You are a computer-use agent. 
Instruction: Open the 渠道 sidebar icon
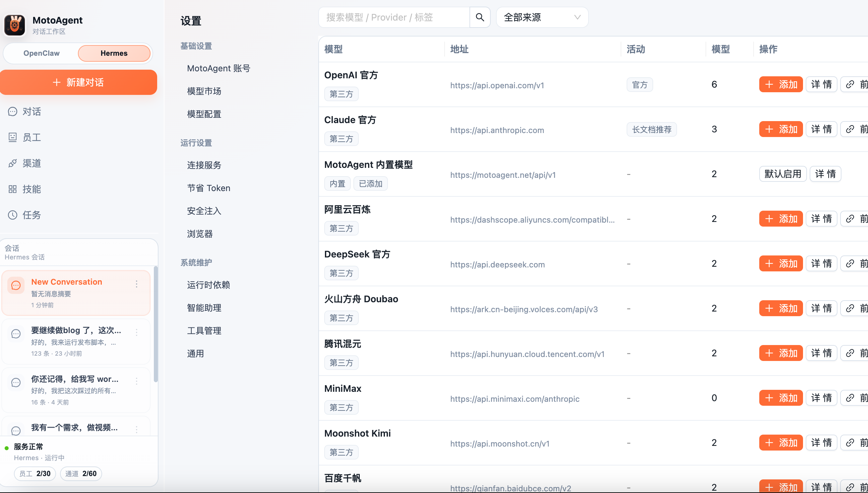pos(13,163)
